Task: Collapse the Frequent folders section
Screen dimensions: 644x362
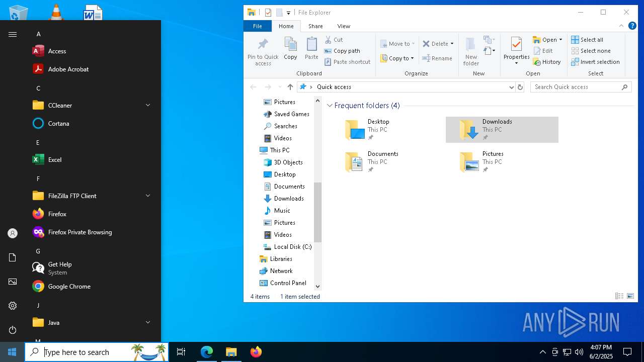Action: (x=330, y=106)
